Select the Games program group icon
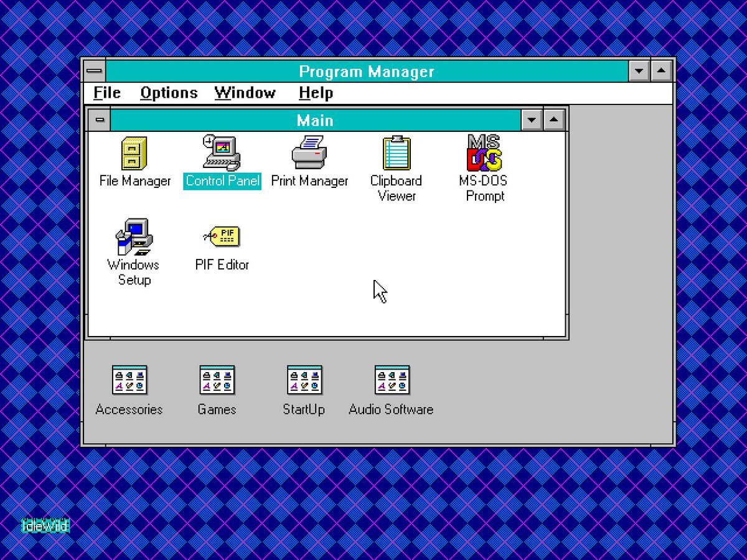The image size is (747, 560). 217,380
